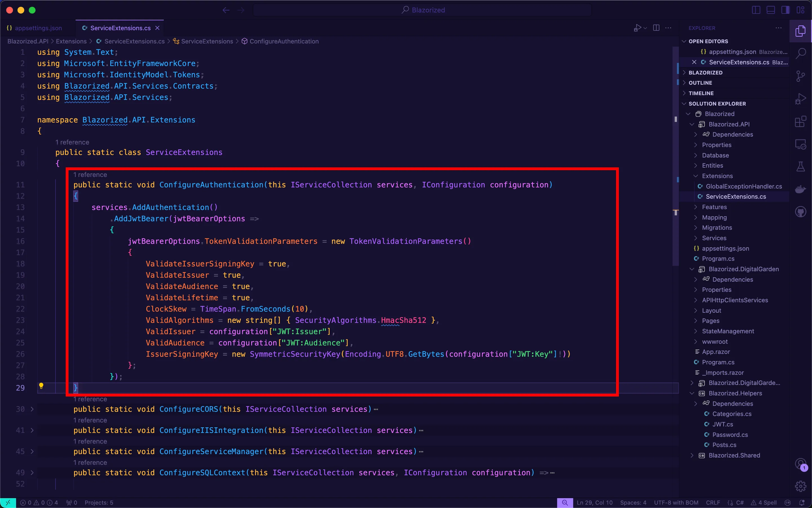The image size is (812, 508).
Task: Click the editor vertical scrollbar thumb
Action: point(676,156)
